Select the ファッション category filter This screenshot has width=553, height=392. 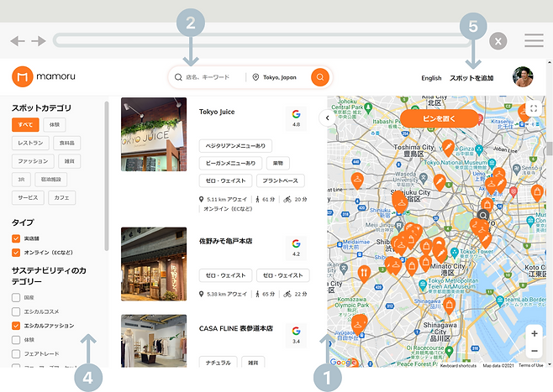tap(33, 161)
